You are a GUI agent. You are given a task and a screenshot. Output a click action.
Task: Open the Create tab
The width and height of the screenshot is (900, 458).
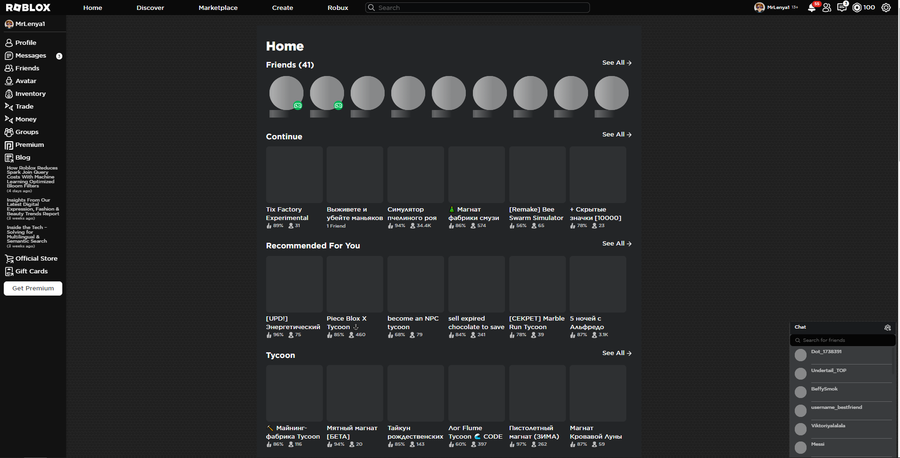tap(282, 7)
